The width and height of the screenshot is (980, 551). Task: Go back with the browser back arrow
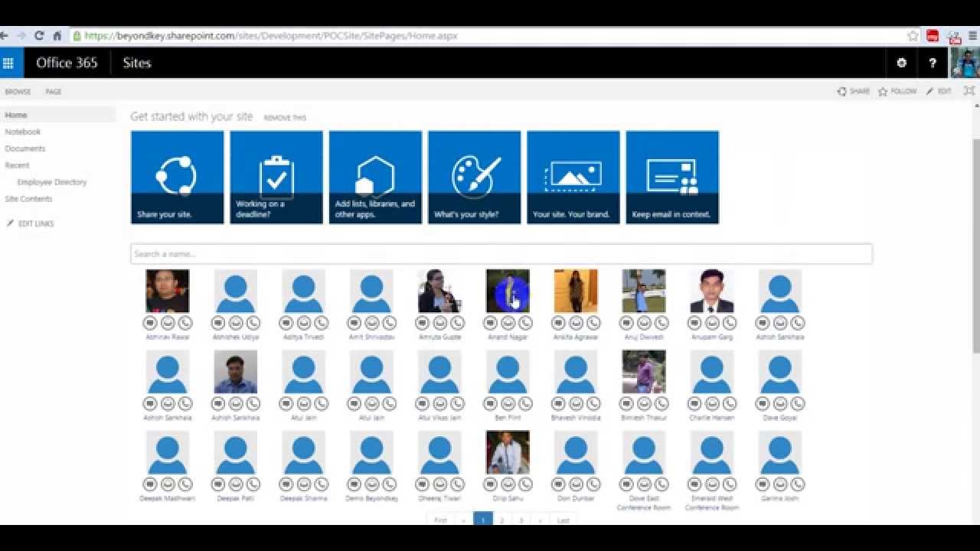(x=4, y=35)
